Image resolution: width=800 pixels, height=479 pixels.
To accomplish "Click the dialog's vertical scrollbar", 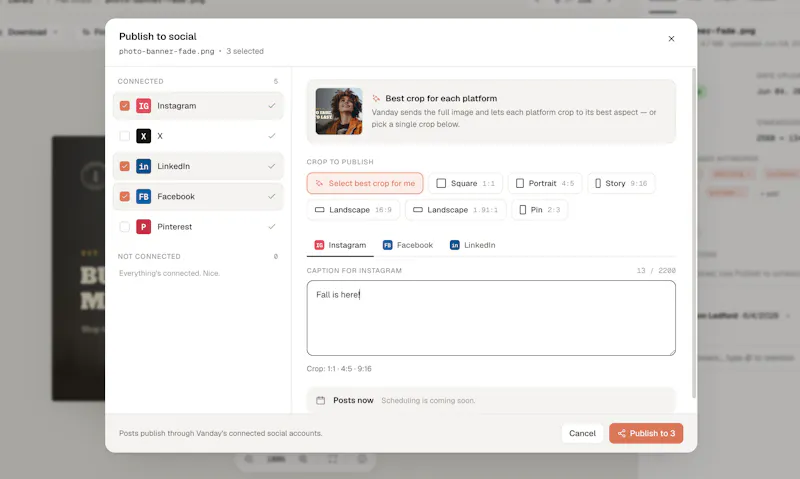I will click(694, 233).
